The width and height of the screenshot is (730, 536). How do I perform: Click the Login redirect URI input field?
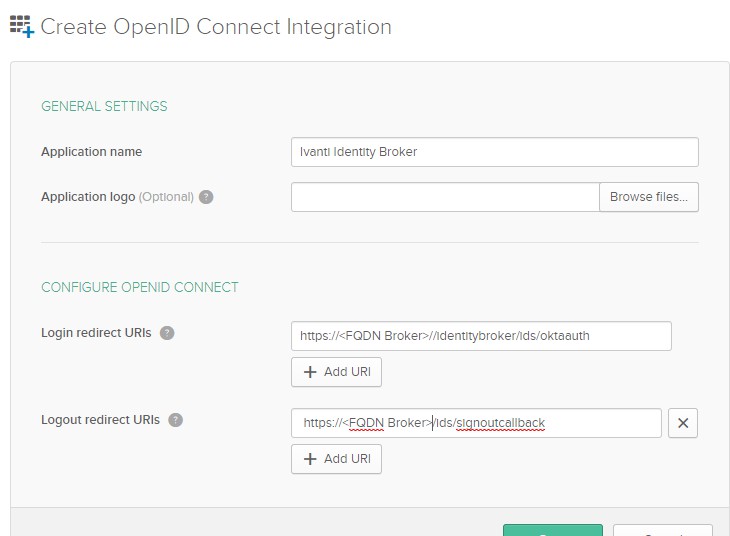tap(481, 336)
